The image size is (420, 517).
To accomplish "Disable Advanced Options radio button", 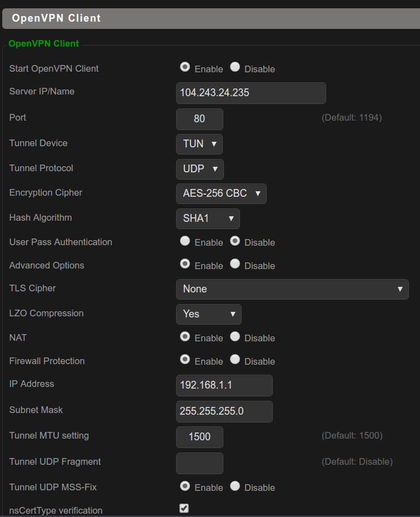I will pyautogui.click(x=235, y=264).
